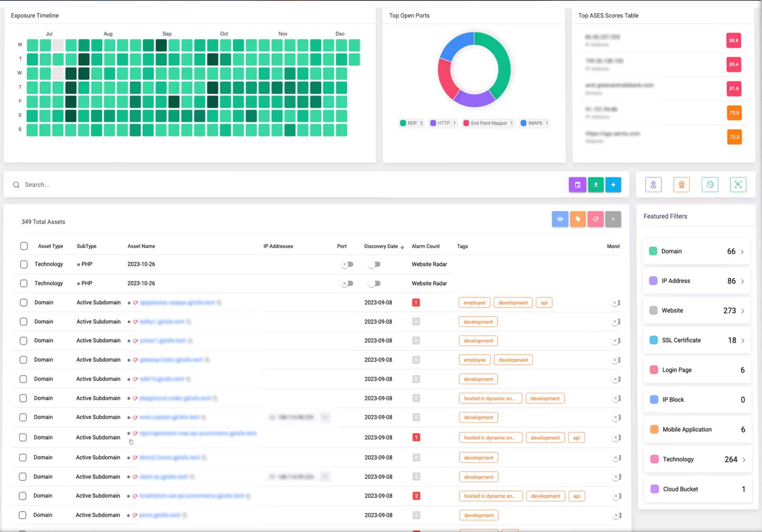Click the 83.4 score badge
This screenshot has height=532, width=762.
pyautogui.click(x=733, y=64)
